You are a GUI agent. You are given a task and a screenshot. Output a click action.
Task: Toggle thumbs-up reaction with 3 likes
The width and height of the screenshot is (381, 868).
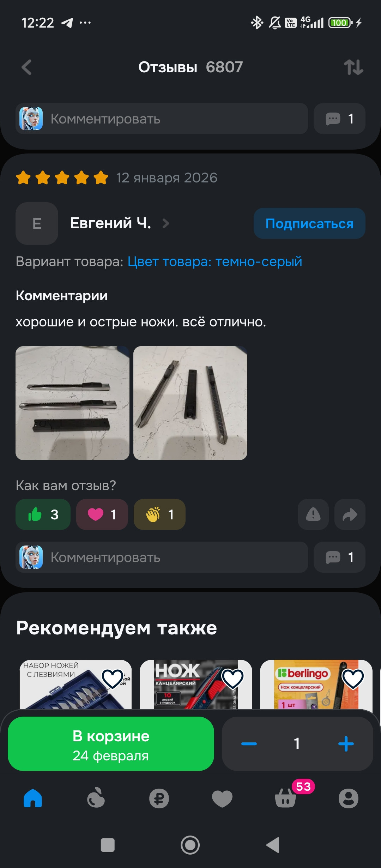point(43,514)
